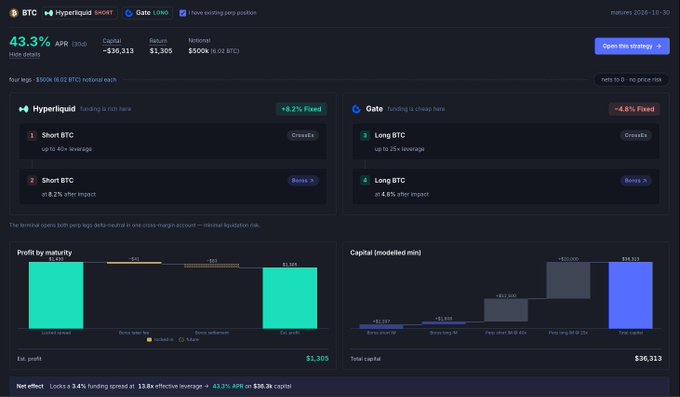Click the CrossEx tag on Gate Long BTC
Screen dimensions: 680x397
tap(635, 135)
